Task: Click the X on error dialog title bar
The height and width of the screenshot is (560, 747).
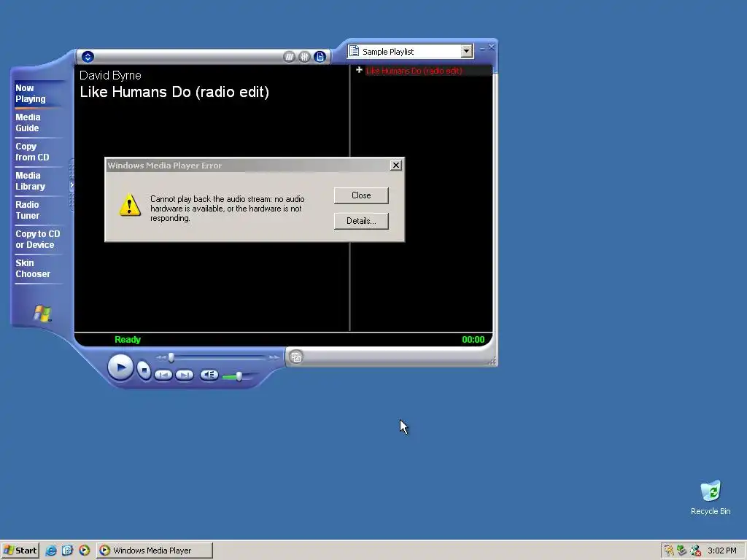Action: pyautogui.click(x=396, y=166)
